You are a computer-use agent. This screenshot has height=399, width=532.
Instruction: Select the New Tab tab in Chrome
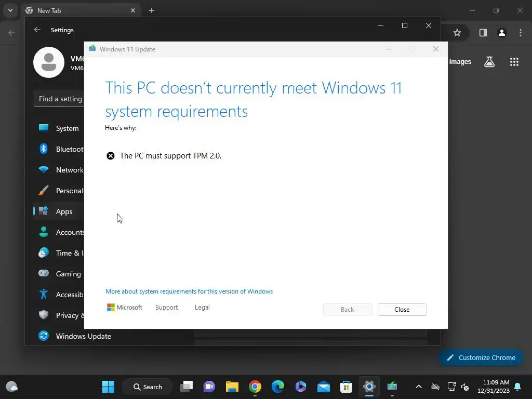point(81,10)
